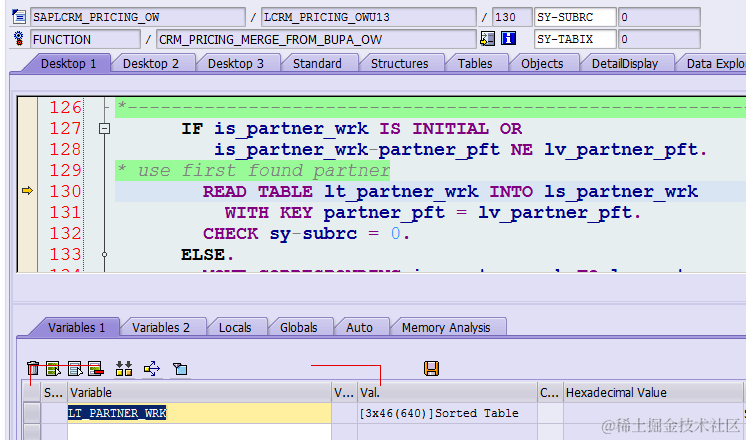Click the funnel-and-box icon in variables toolbar

click(180, 369)
